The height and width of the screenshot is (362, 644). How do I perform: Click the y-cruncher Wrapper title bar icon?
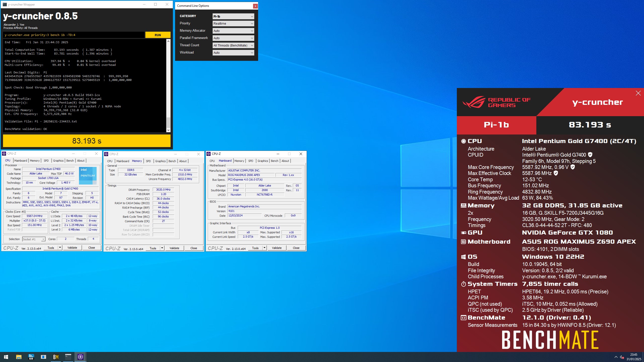point(5,5)
